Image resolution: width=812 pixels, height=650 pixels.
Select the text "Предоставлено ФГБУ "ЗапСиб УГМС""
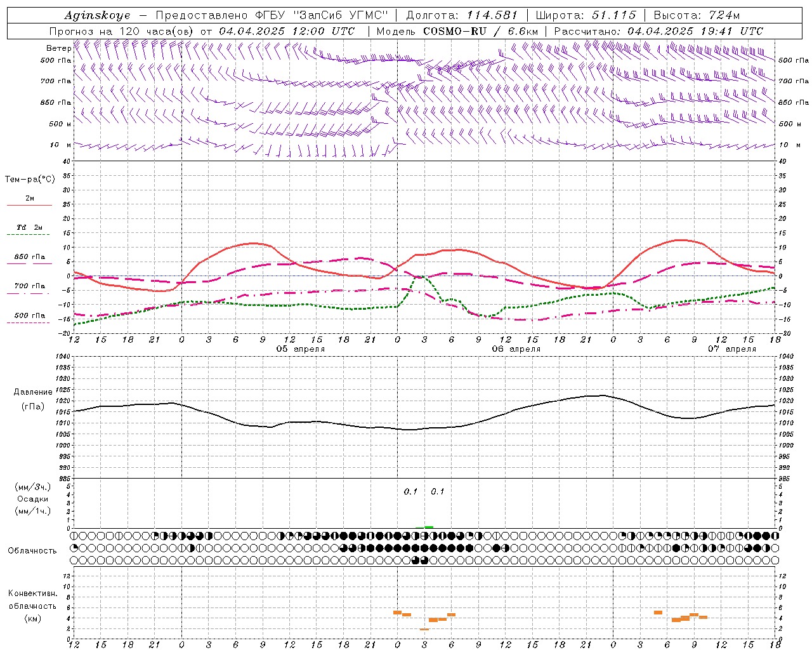(272, 15)
